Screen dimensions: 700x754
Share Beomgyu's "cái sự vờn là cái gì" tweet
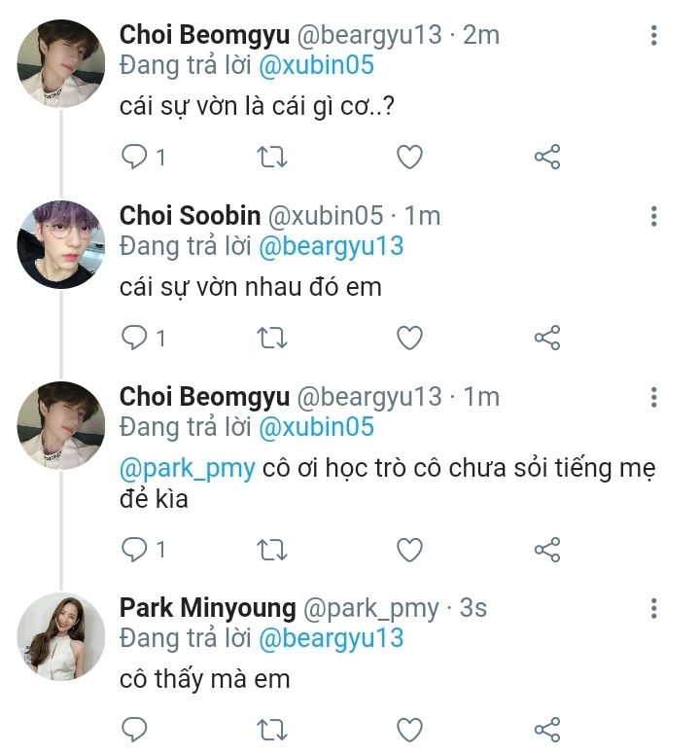point(547,157)
